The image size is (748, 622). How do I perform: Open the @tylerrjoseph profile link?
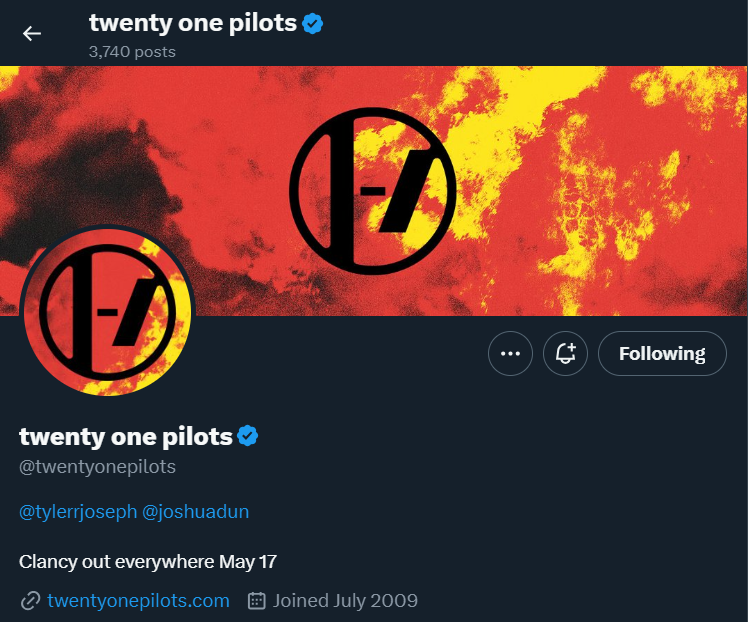tap(78, 511)
